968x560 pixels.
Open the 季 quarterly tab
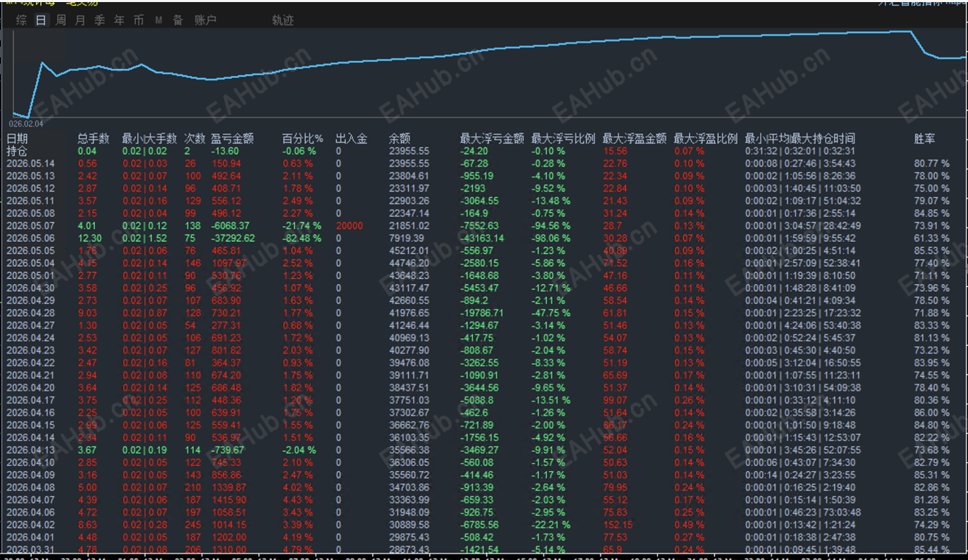[x=100, y=20]
